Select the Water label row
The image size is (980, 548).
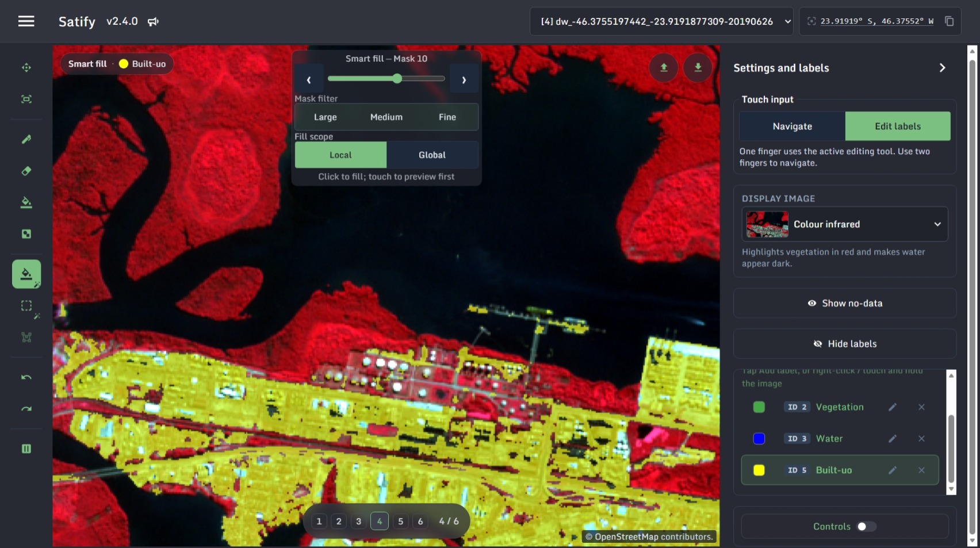pyautogui.click(x=840, y=439)
